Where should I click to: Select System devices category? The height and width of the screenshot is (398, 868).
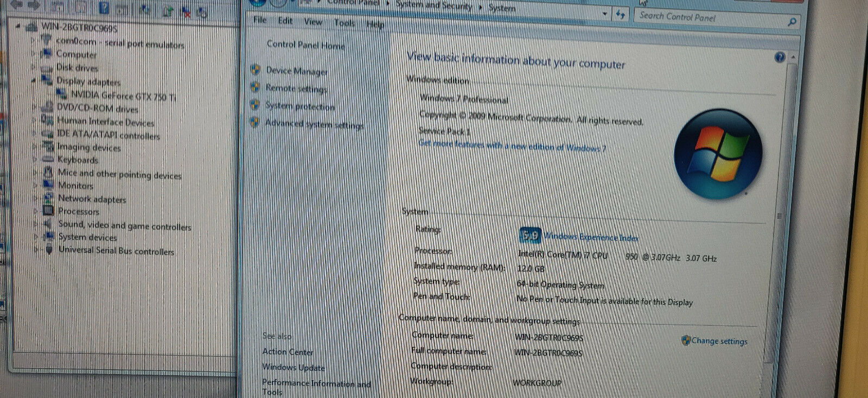[x=87, y=238]
